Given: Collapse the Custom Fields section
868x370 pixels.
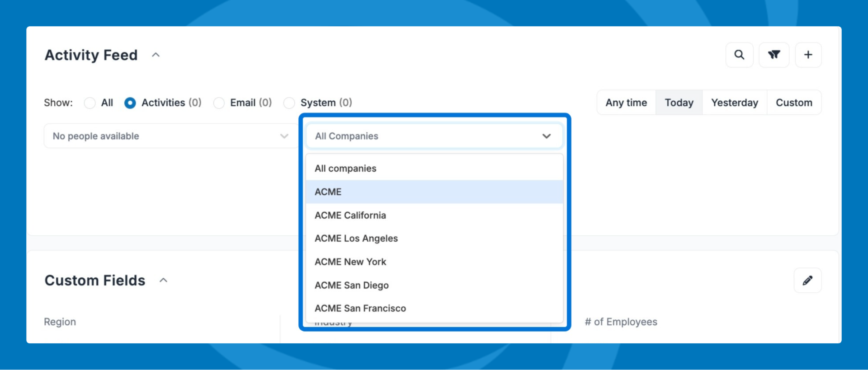Looking at the screenshot, I should [x=164, y=281].
